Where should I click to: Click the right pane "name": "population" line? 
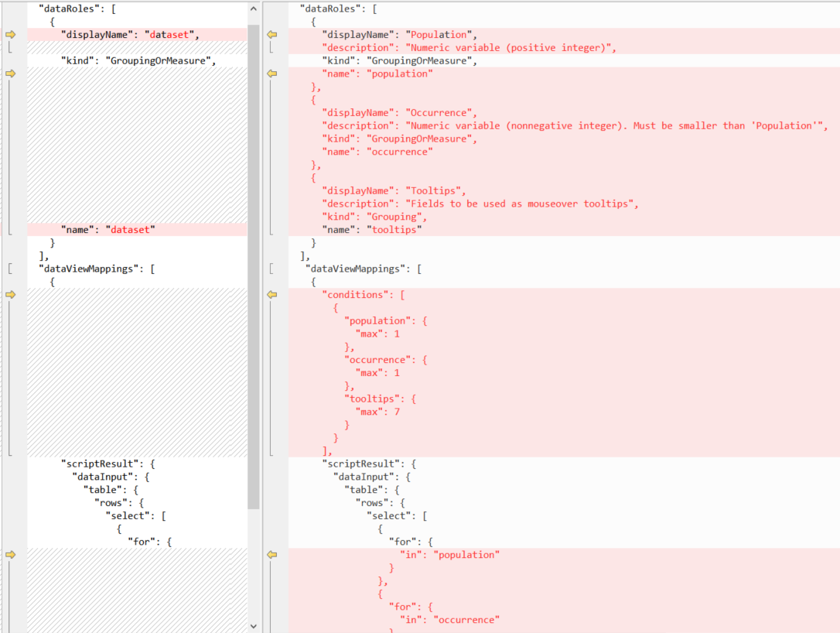(377, 74)
